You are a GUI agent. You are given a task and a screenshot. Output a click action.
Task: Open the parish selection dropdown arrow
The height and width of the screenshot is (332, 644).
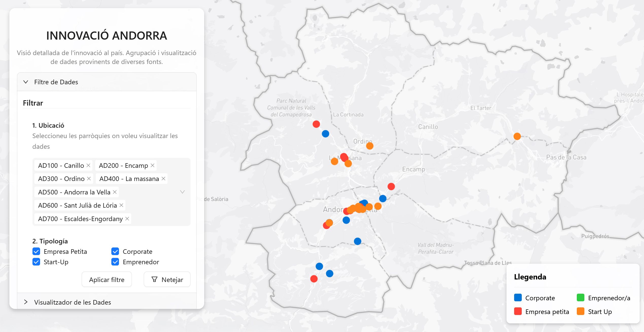tap(182, 192)
